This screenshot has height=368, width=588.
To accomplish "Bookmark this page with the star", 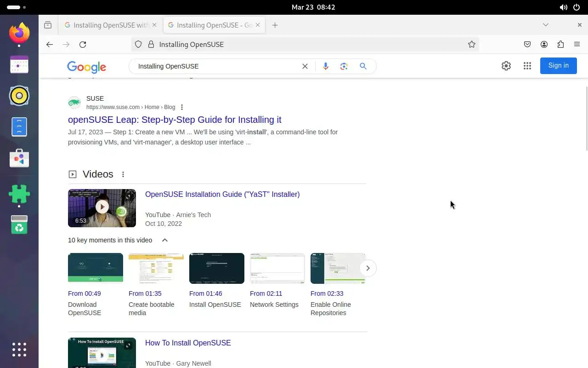I will [x=471, y=44].
